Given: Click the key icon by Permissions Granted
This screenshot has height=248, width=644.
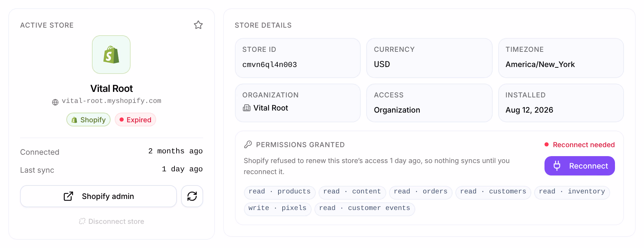Looking at the screenshot, I should click(x=248, y=144).
